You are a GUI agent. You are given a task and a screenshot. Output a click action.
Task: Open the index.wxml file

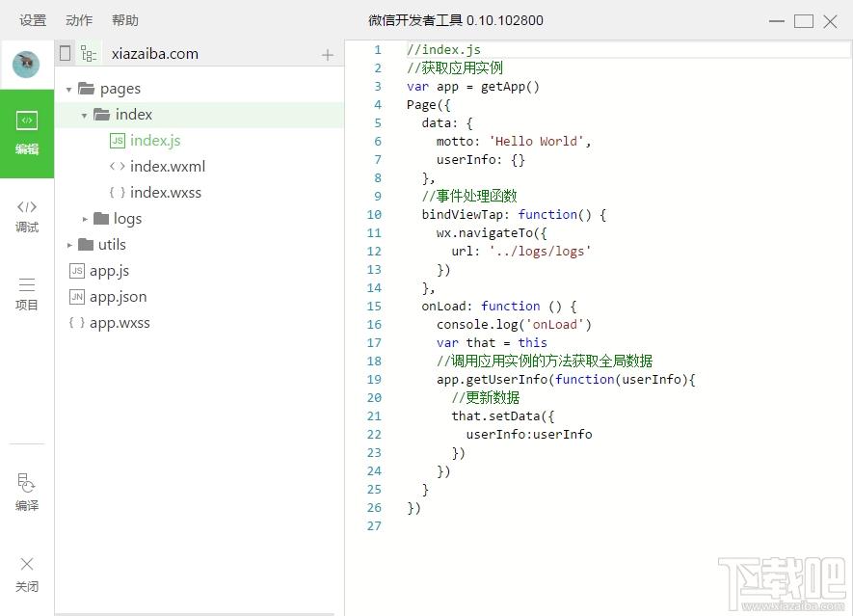(168, 167)
